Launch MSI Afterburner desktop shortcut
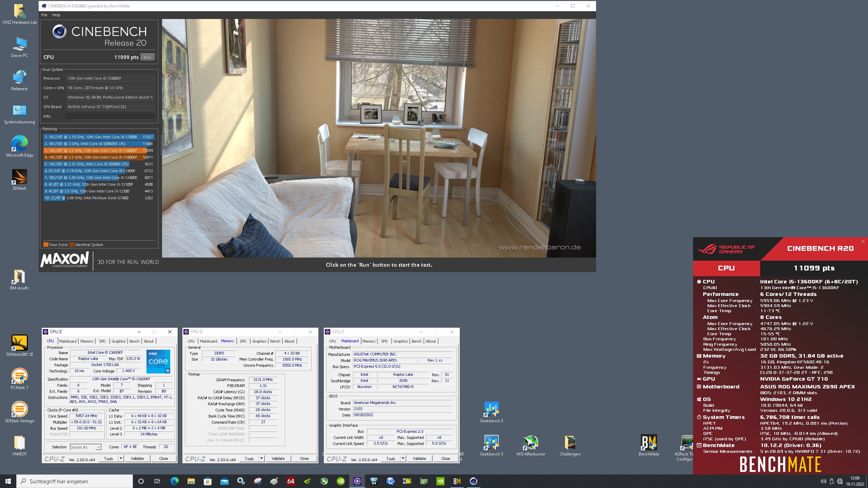Image resolution: width=868 pixels, height=488 pixels. (x=531, y=446)
